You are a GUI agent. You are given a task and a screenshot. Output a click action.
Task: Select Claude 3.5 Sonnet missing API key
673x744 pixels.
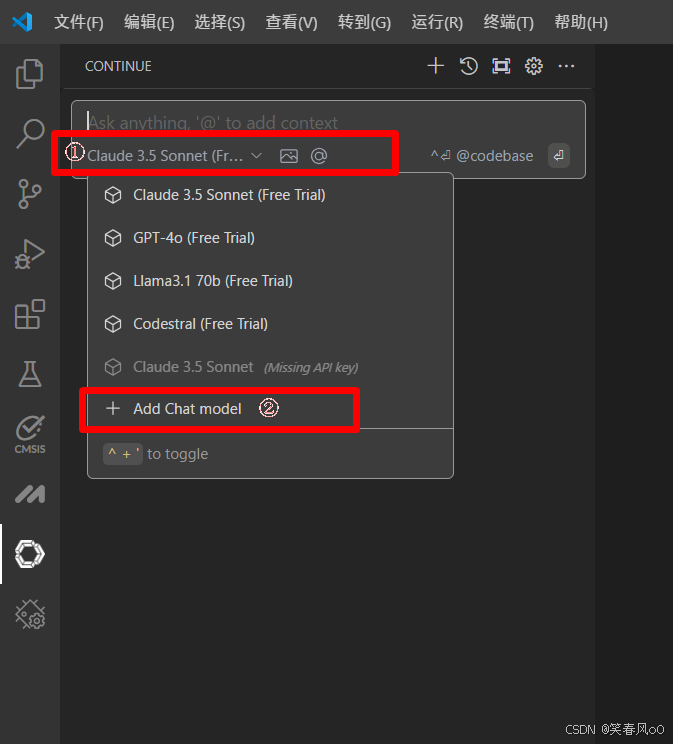coord(271,367)
